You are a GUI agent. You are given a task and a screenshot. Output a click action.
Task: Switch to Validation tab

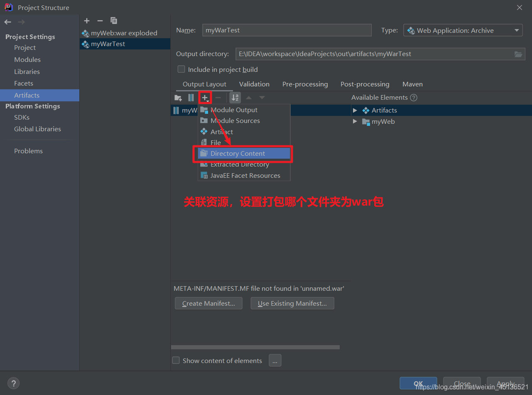click(x=254, y=84)
